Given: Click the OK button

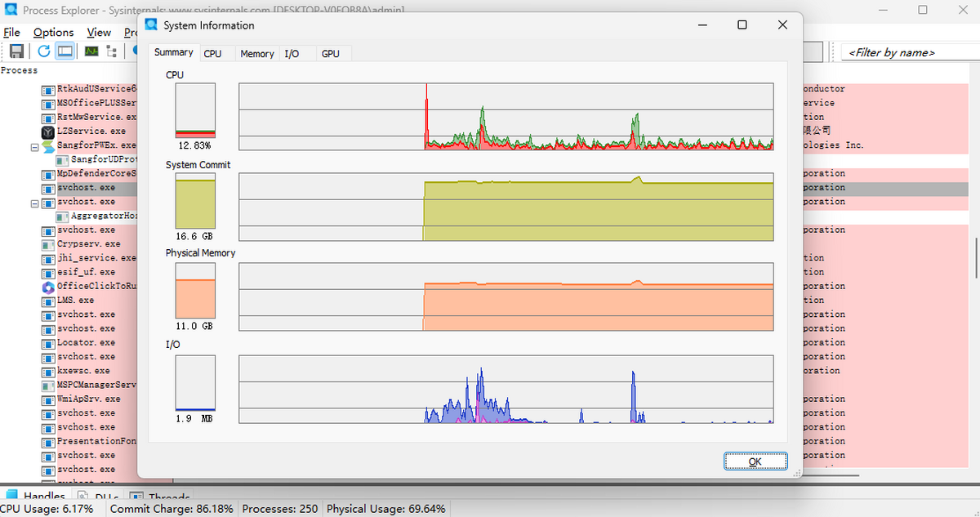Looking at the screenshot, I should pos(755,461).
